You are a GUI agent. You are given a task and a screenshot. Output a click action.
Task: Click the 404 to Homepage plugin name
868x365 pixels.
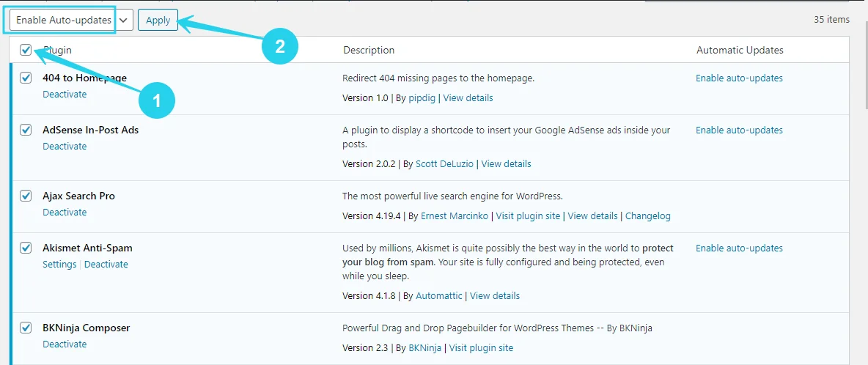coord(85,78)
